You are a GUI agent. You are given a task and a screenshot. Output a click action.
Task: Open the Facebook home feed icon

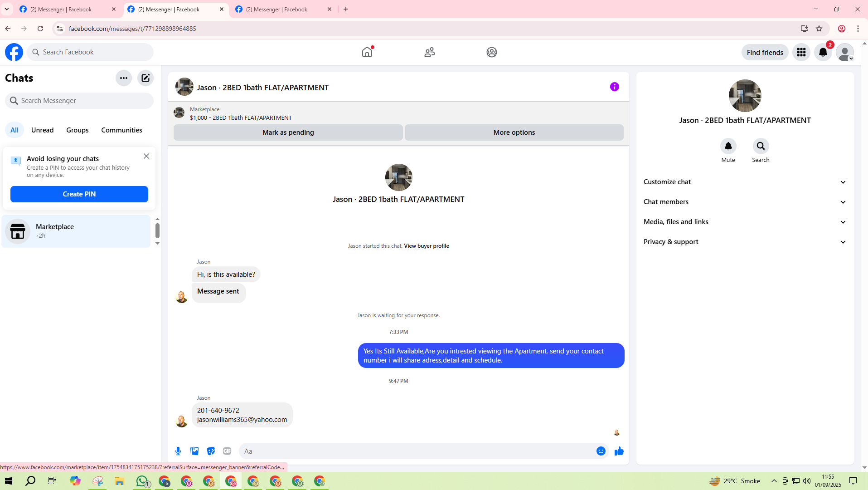pos(367,52)
